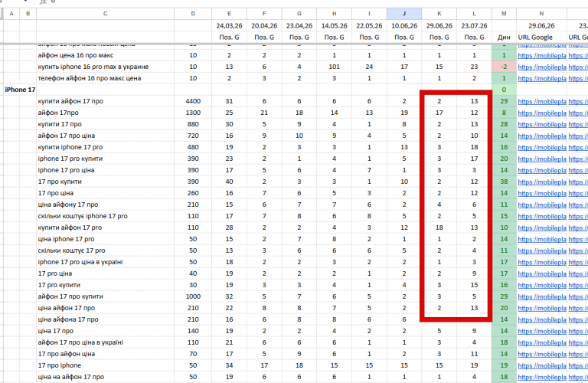Select keyword cell 'купити iphone 17 pro'
The width and height of the screenshot is (588, 383).
tap(106, 147)
